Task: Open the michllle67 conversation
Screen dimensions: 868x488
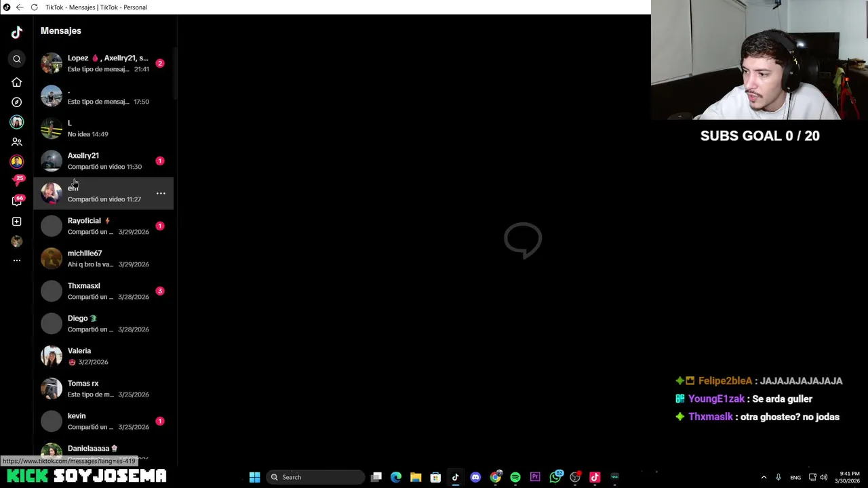Action: click(x=104, y=258)
